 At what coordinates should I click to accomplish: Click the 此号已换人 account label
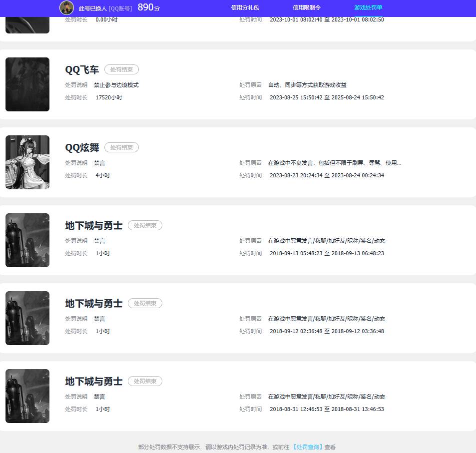pos(92,8)
